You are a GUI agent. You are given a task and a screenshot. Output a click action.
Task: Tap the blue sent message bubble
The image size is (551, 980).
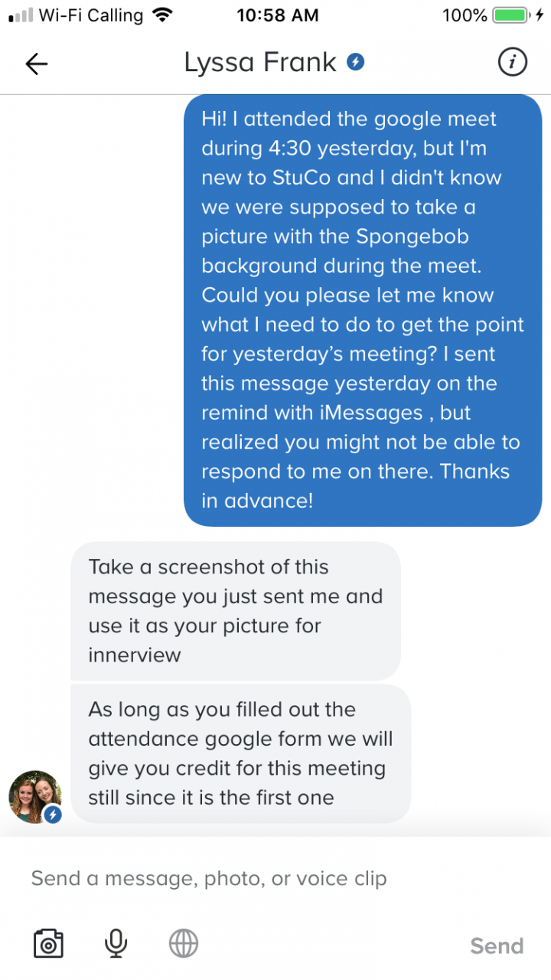tap(363, 310)
